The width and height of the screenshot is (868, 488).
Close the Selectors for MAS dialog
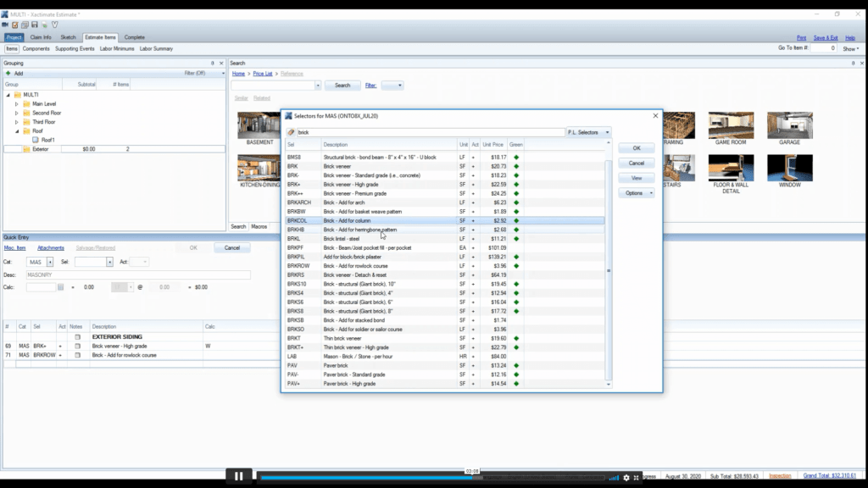(x=655, y=115)
